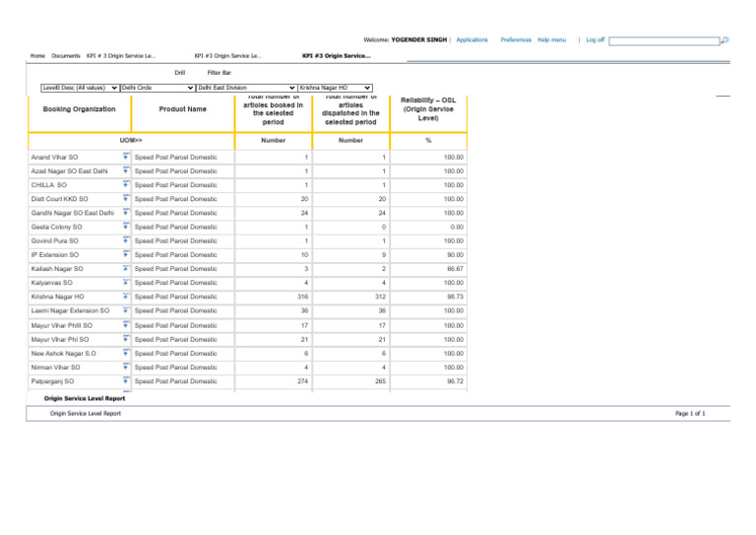This screenshot has height=535, width=756.
Task: Go to the Home menu item
Action: pos(37,56)
